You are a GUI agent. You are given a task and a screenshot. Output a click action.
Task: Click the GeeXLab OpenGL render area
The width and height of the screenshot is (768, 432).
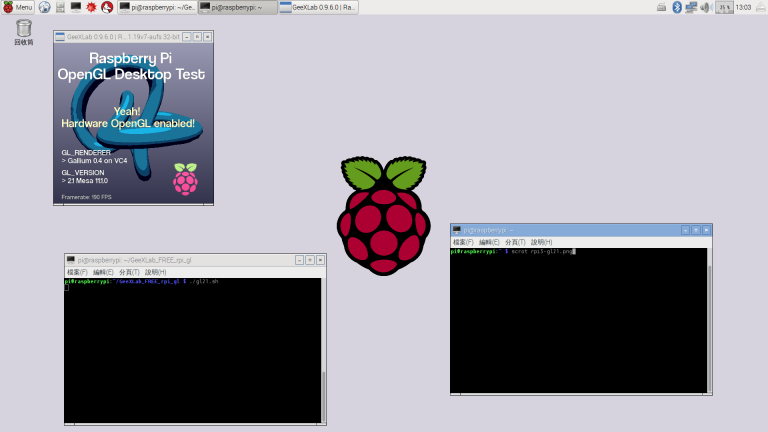[x=133, y=123]
